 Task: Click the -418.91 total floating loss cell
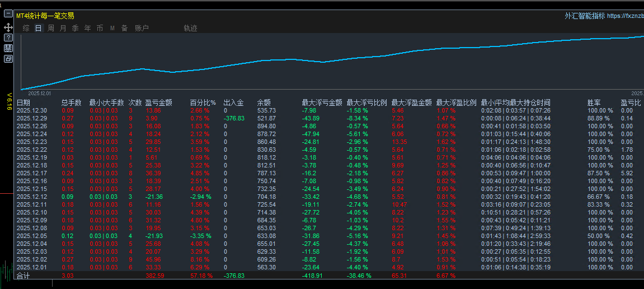point(313,276)
